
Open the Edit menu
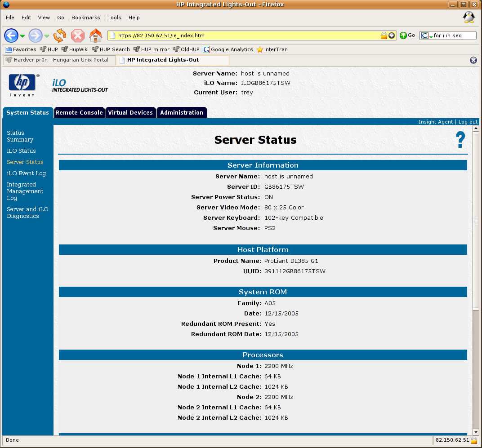click(x=26, y=18)
